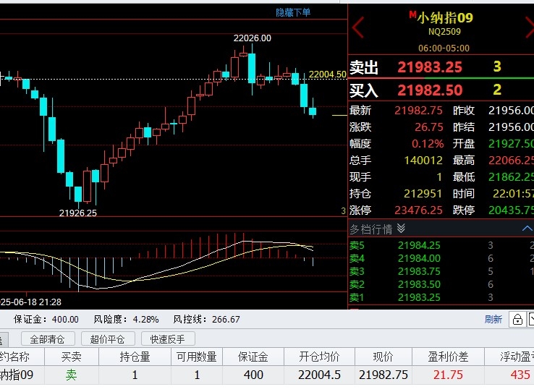Click 风险度 value 4.28%
Screen dimensions: 534x392
(x=145, y=319)
